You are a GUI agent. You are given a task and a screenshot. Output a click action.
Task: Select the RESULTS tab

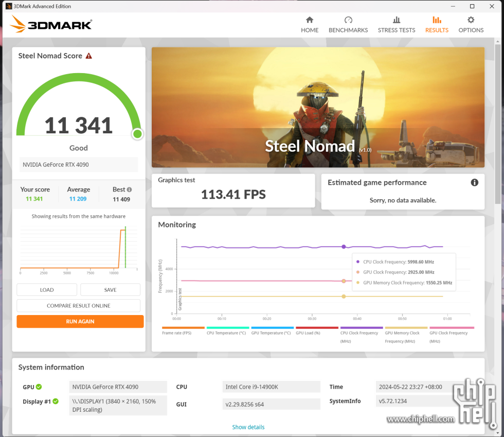(437, 25)
